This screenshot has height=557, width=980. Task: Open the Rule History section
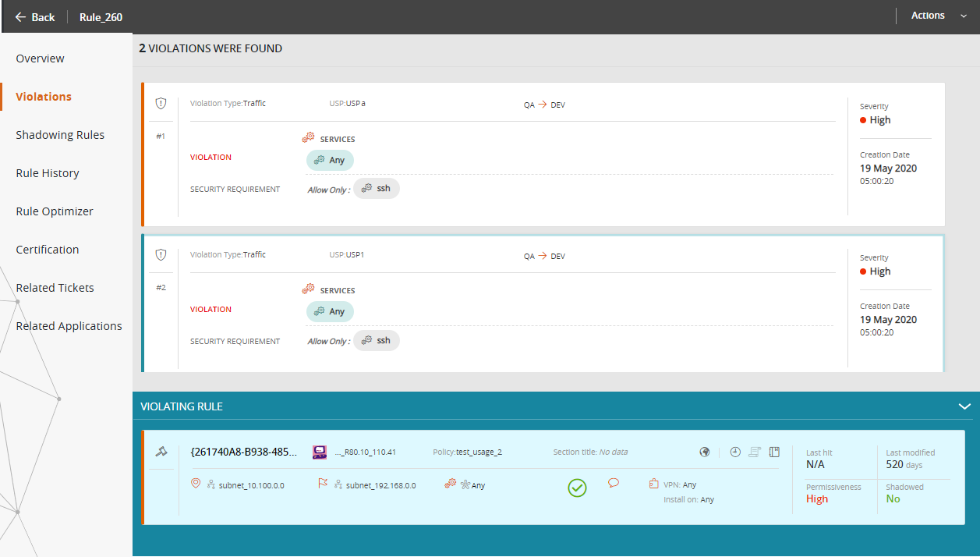(48, 173)
